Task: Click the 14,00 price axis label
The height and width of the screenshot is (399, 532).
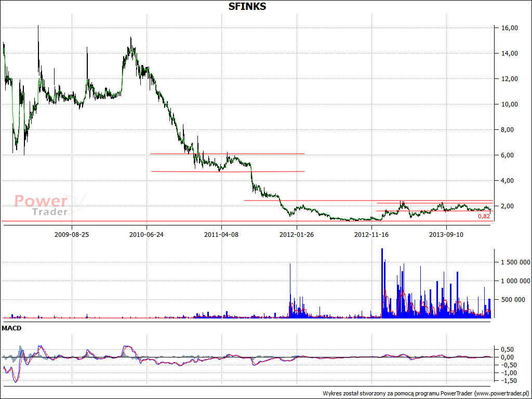Action: (x=510, y=54)
